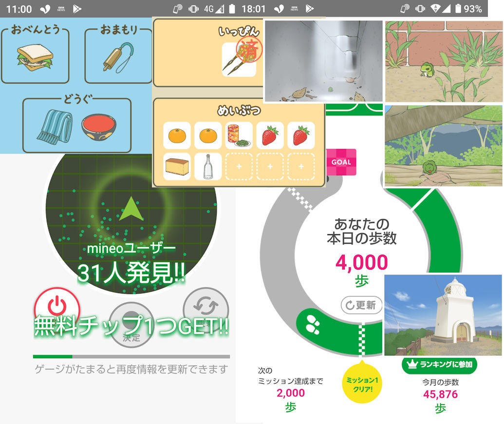Select the bell charm under おまもり

point(118,57)
